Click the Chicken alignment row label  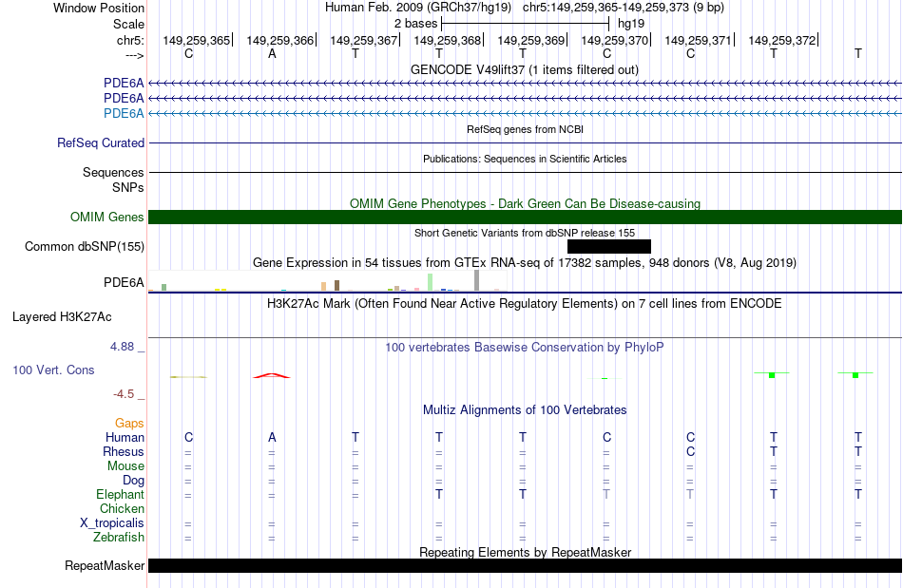tap(122, 508)
